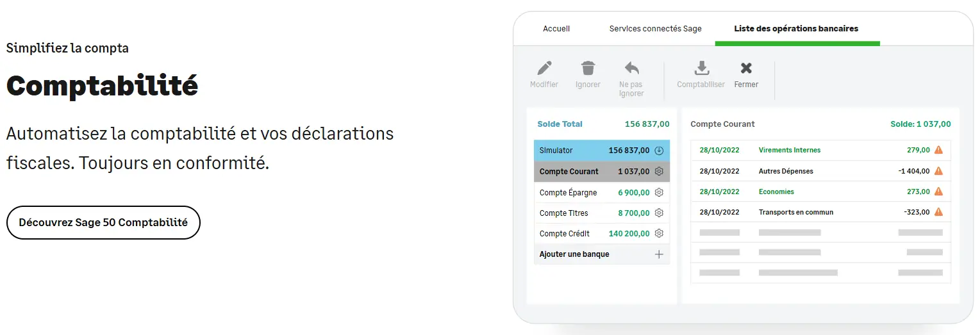Select Liste des opérations bancaires tab
Image resolution: width=980 pixels, height=335 pixels.
pyautogui.click(x=796, y=29)
